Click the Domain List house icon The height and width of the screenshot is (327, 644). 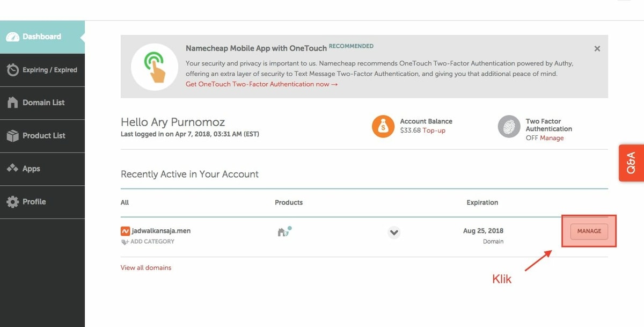click(x=12, y=103)
